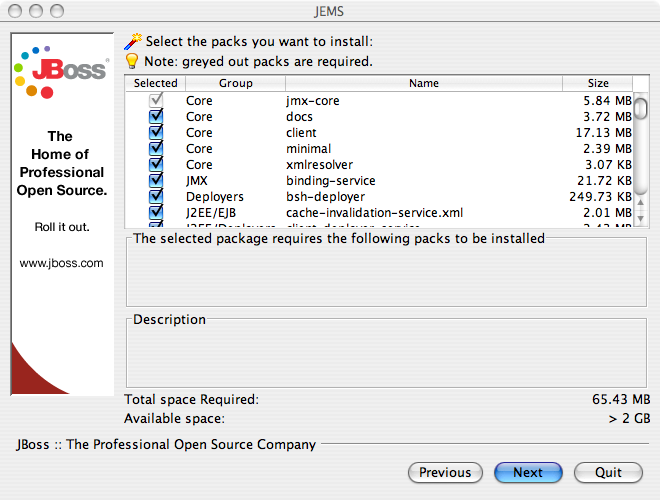Uncheck the minimal pack checkbox
This screenshot has width=660, height=500.
(156, 148)
